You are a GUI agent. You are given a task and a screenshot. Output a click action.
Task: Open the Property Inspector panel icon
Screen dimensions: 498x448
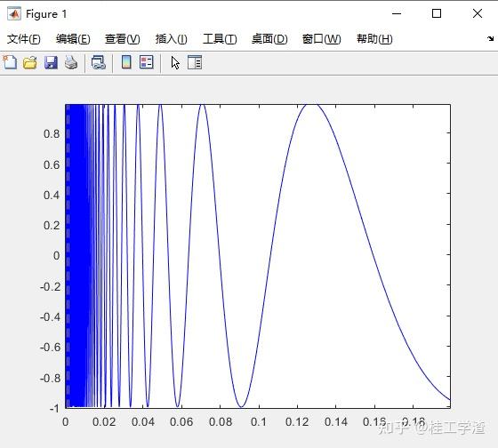(195, 62)
